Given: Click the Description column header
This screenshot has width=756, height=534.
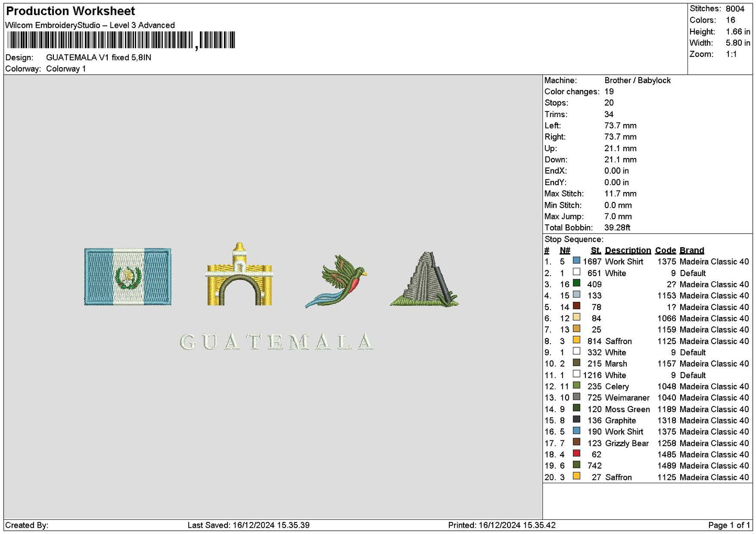Looking at the screenshot, I should tap(628, 251).
